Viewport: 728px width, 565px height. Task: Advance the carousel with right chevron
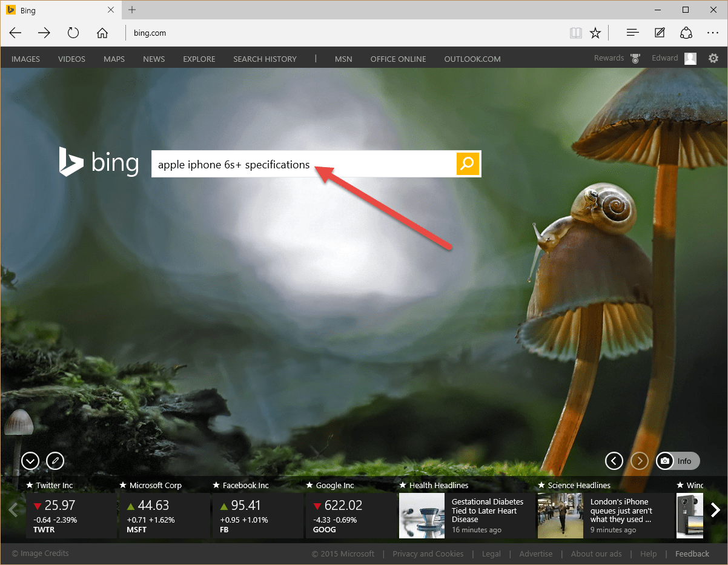click(x=715, y=510)
